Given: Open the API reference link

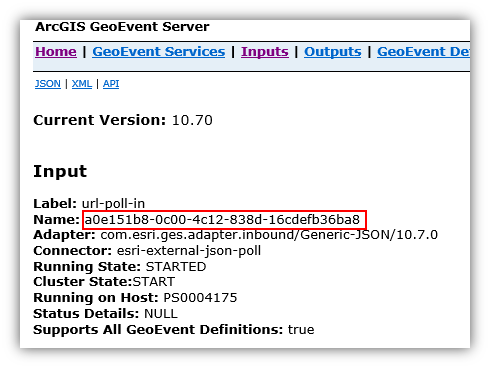Looking at the screenshot, I should pos(111,84).
